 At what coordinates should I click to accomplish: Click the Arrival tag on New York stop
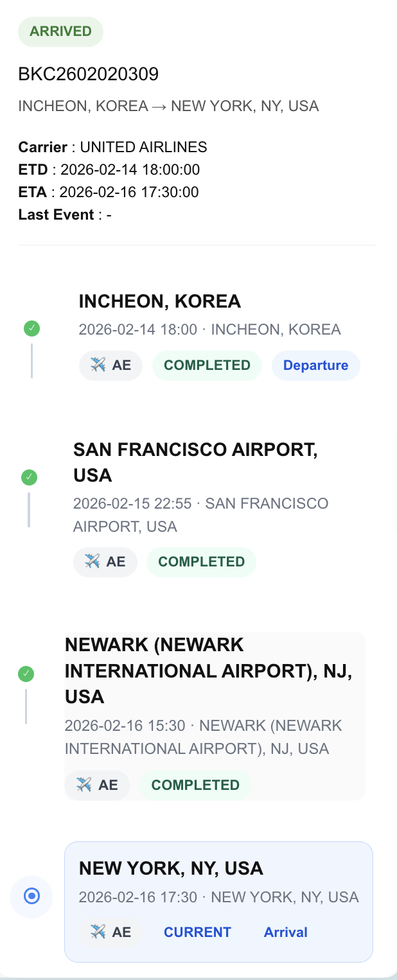coord(286,932)
